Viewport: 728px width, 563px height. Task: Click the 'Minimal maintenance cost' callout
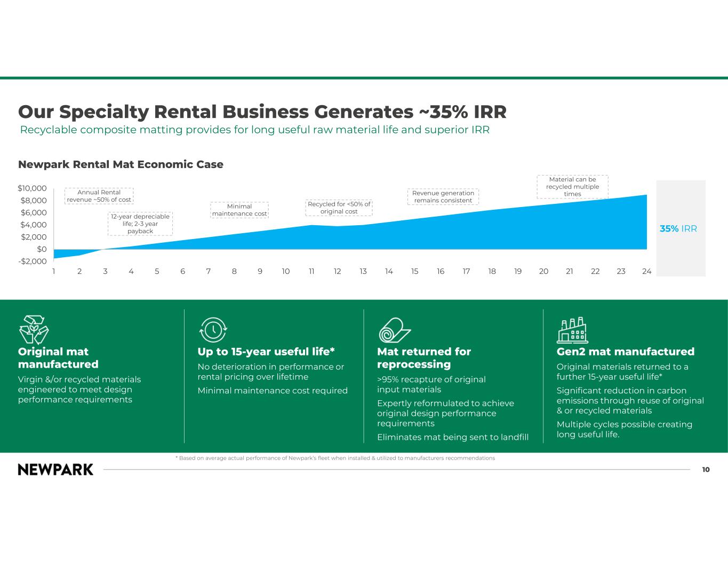point(239,210)
